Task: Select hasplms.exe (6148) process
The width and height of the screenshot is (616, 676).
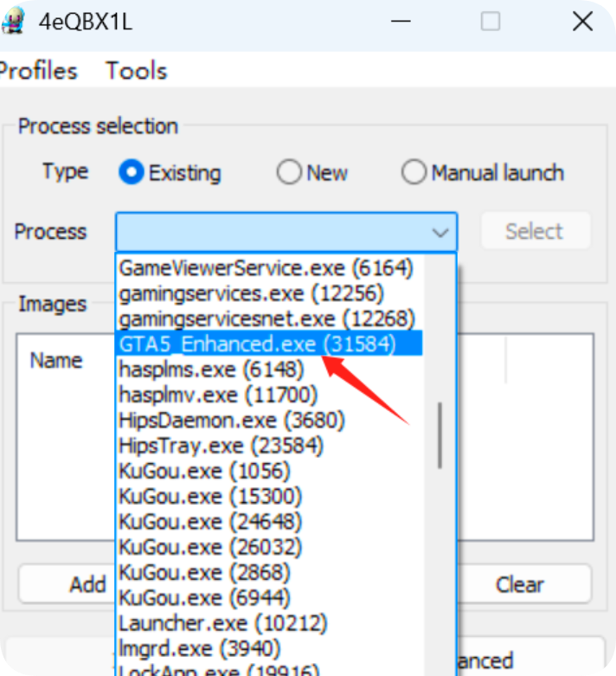Action: point(211,370)
